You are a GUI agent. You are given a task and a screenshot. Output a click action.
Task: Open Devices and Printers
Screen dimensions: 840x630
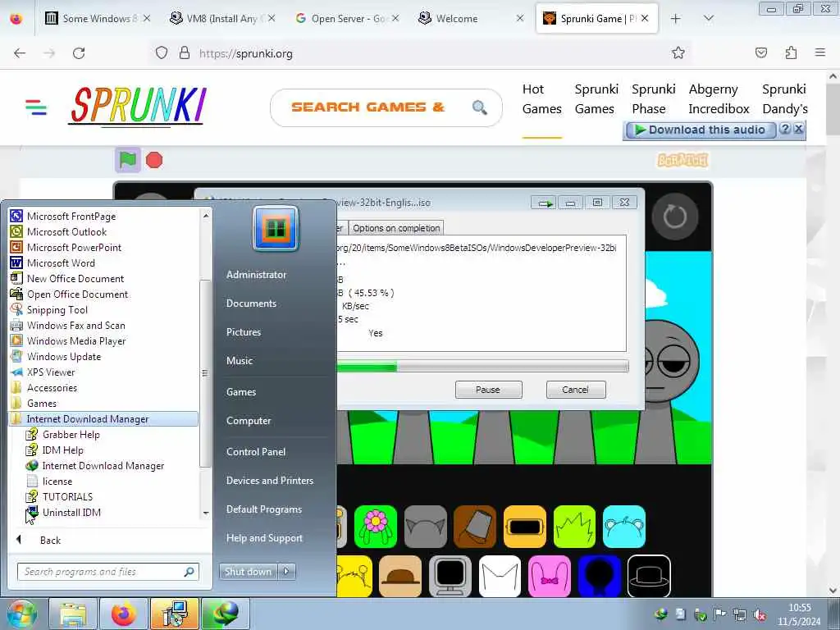click(x=269, y=481)
